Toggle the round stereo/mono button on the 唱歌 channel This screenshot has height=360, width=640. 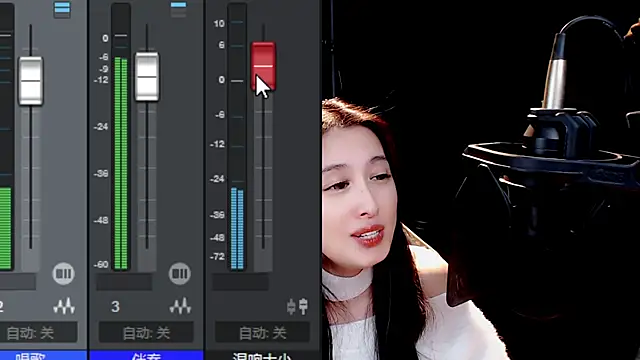click(x=63, y=273)
